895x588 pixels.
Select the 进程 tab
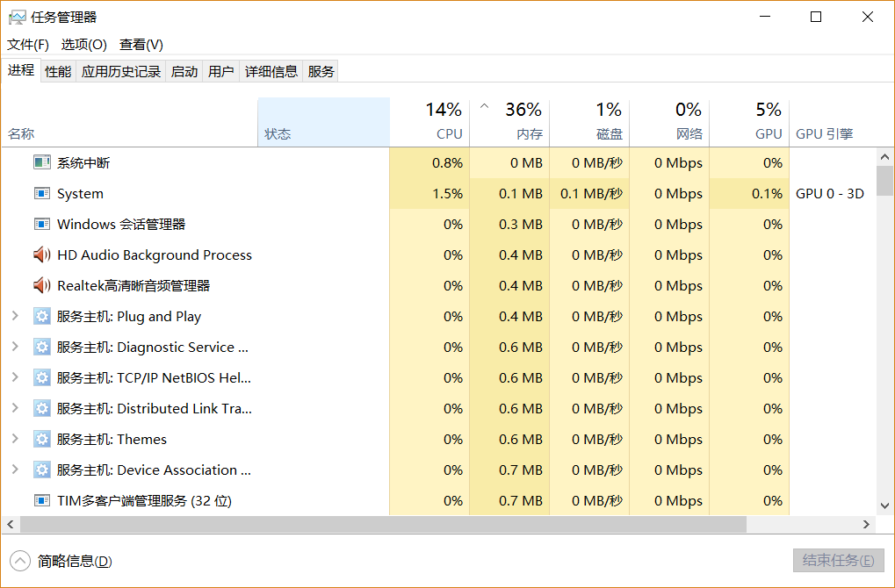(21, 70)
